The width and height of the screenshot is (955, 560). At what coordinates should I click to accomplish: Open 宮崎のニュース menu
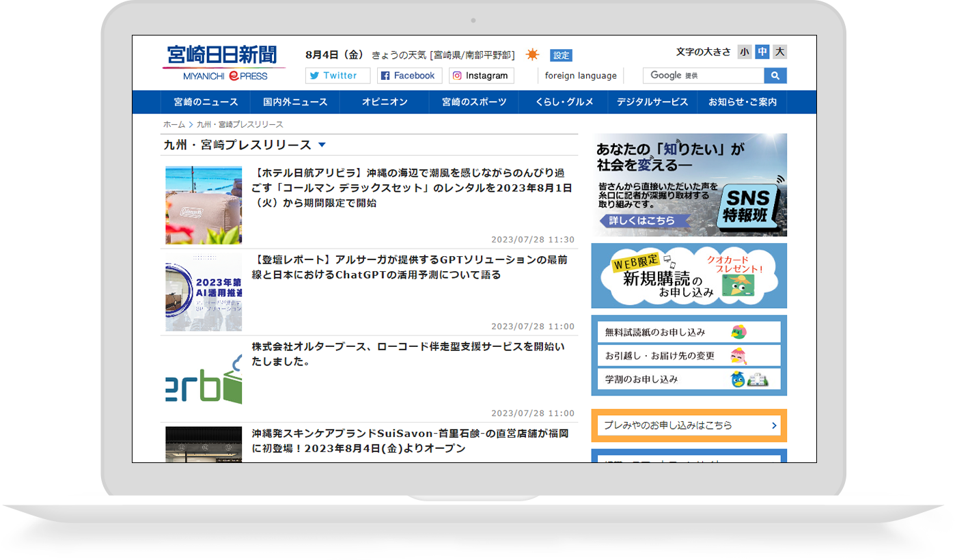206,102
